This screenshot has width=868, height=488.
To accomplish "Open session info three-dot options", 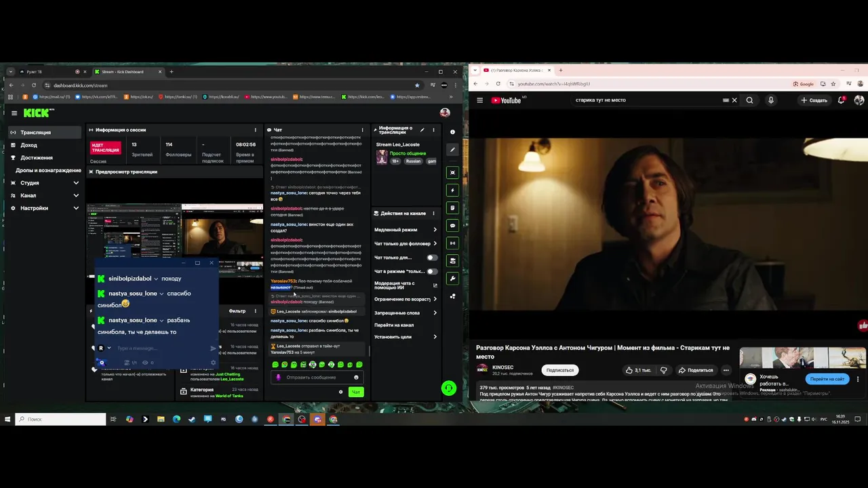I will click(256, 129).
